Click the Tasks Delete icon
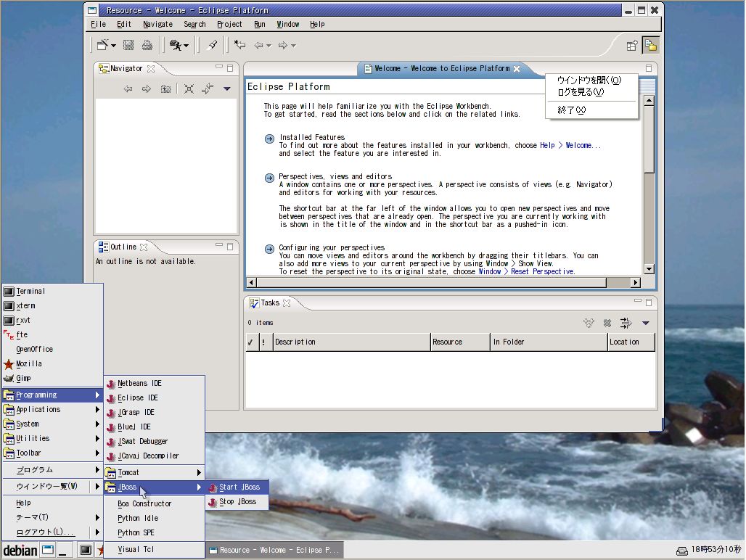 [x=607, y=324]
